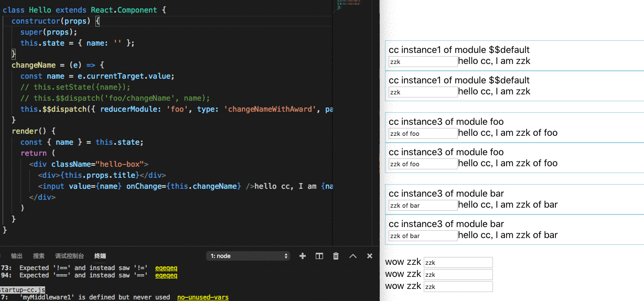The image size is (644, 301).
Task: Kill terminal with trash icon
Action: pos(336,256)
